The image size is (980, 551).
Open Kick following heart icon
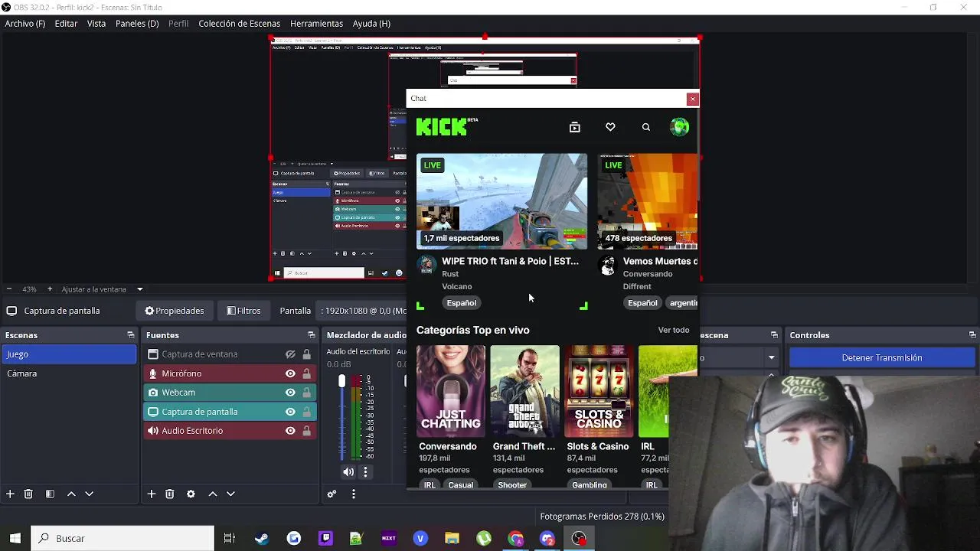pyautogui.click(x=610, y=127)
